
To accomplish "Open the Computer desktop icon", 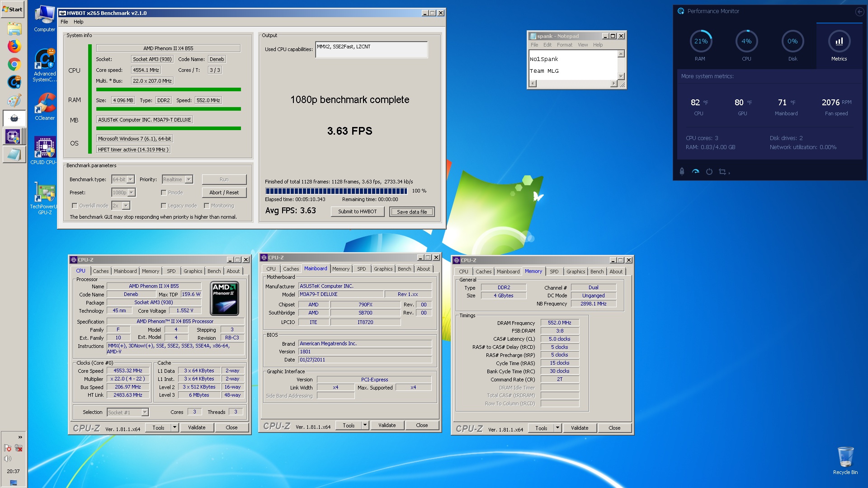I will click(44, 19).
